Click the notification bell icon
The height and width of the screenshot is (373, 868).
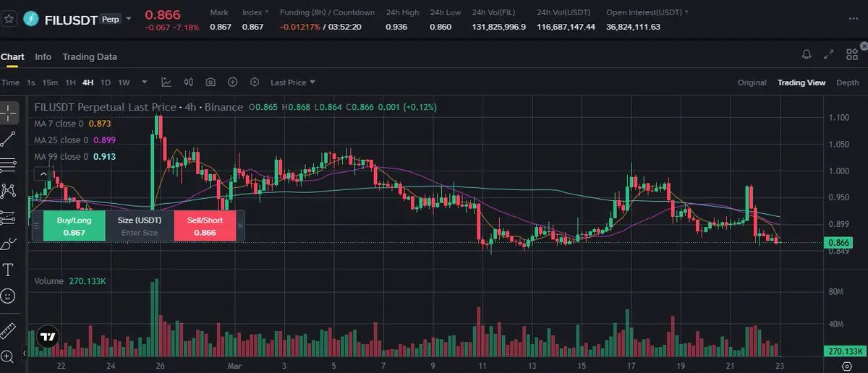[807, 54]
